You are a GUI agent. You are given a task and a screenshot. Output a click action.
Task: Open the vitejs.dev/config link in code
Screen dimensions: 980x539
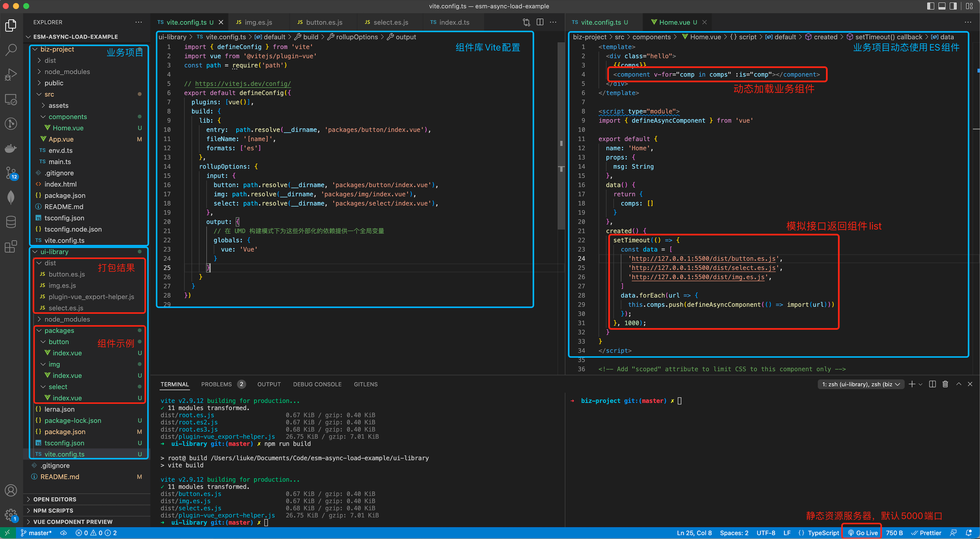coord(243,84)
